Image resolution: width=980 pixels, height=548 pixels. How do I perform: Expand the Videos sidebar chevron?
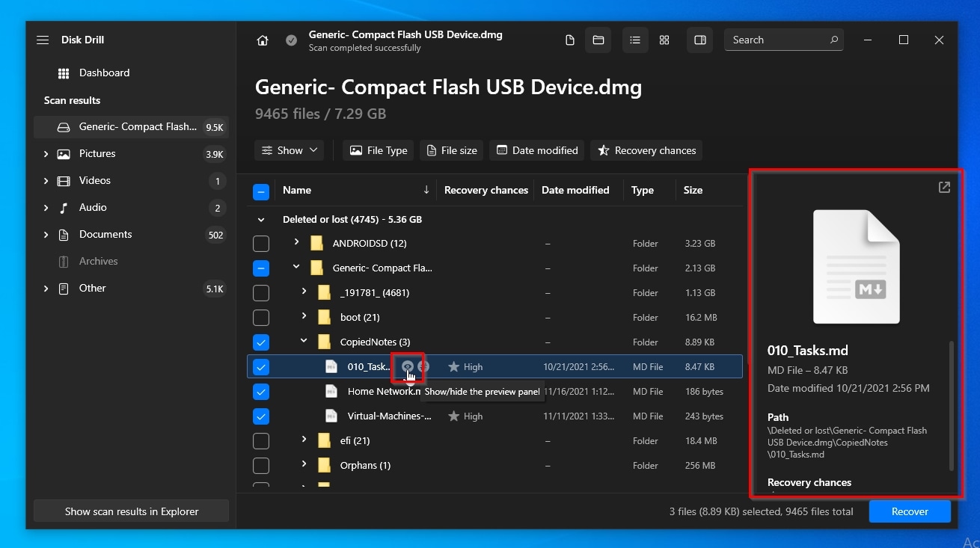pos(46,181)
